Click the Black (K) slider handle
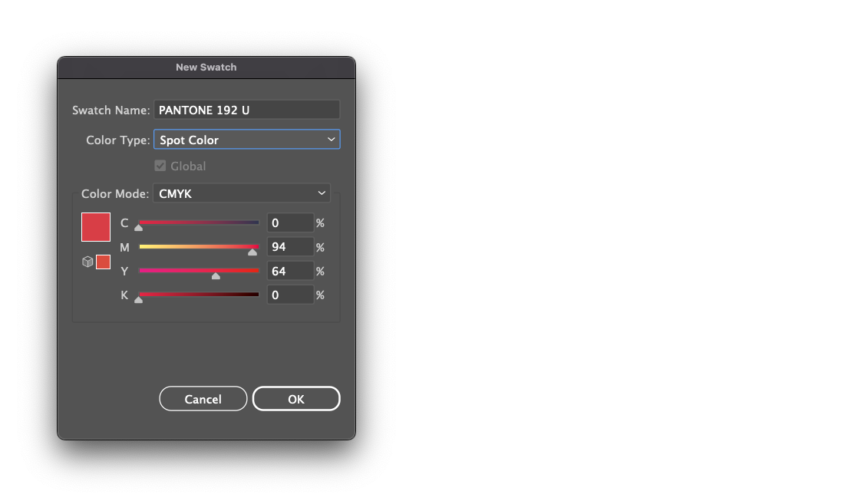861x504 pixels. (139, 299)
